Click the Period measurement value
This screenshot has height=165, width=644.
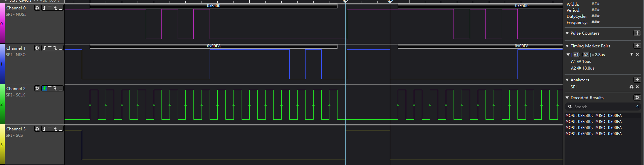595,10
